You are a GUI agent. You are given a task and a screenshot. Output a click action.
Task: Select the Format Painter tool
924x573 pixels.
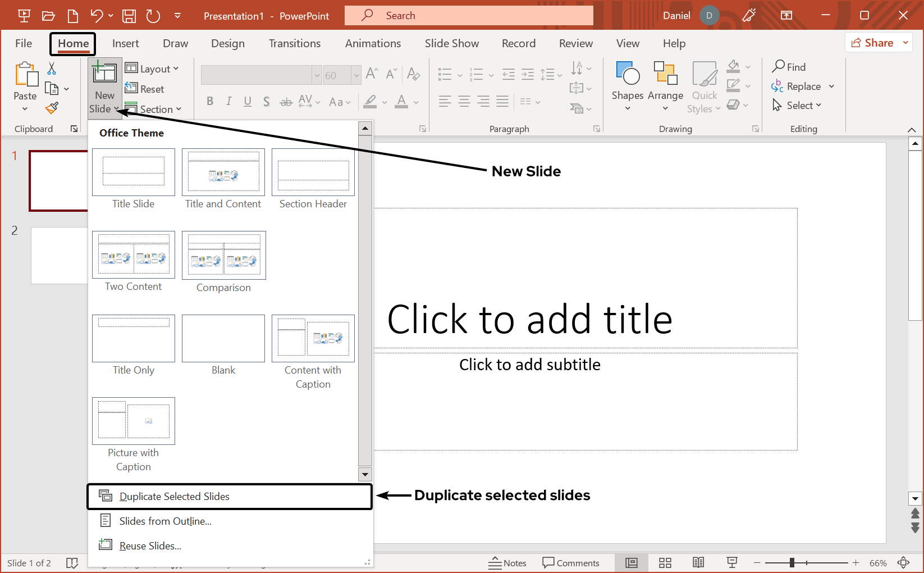tap(52, 107)
